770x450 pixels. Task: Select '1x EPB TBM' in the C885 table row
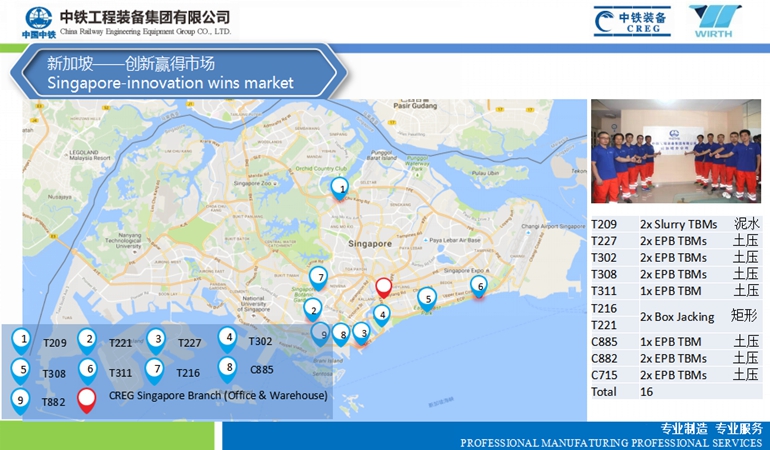click(671, 341)
